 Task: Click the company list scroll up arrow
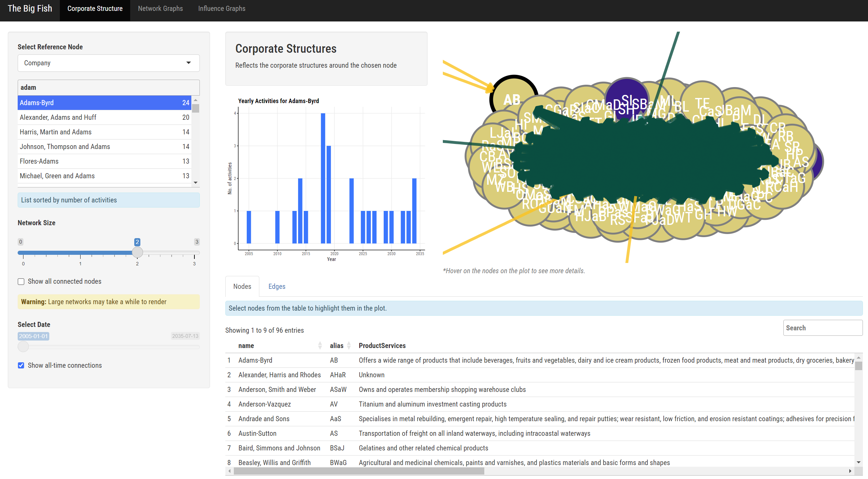(195, 100)
